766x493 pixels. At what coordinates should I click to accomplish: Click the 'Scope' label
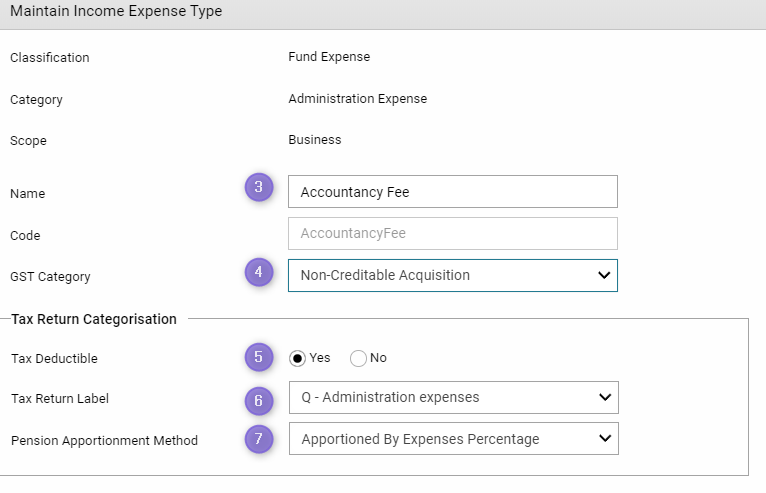[28, 141]
